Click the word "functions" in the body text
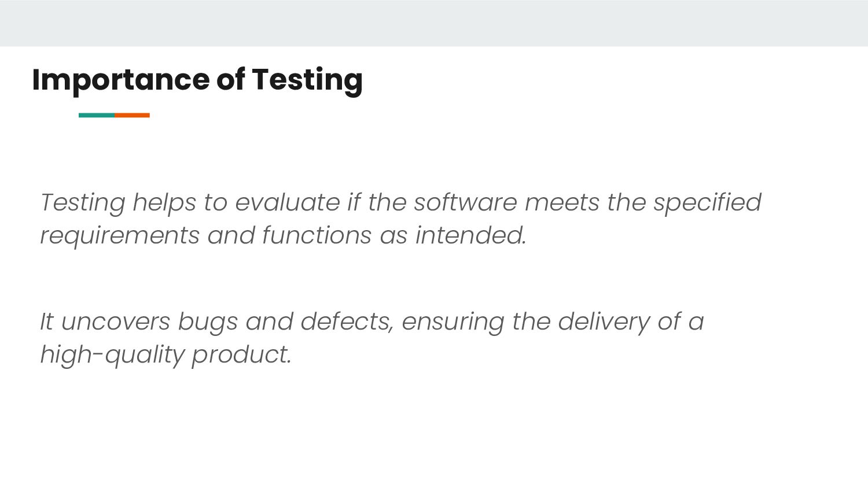 click(317, 235)
